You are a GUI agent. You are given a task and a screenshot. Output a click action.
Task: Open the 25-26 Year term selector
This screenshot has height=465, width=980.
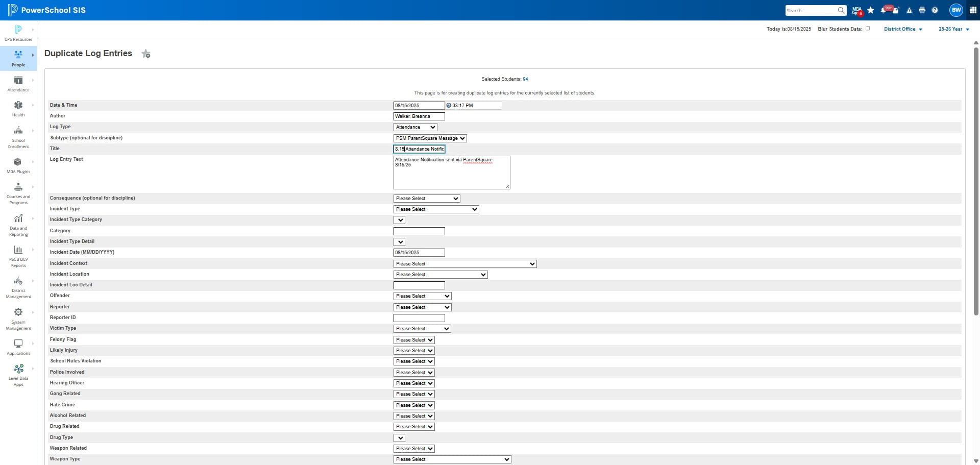tap(953, 29)
